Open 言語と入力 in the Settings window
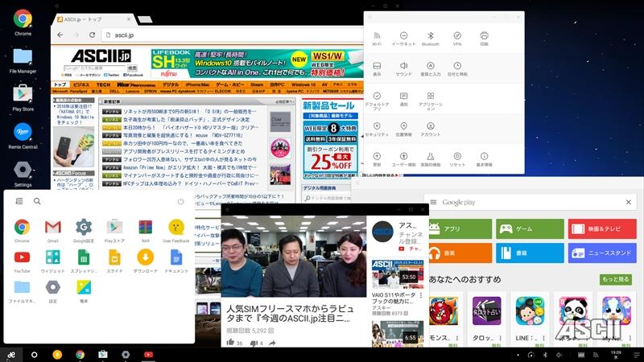 tap(431, 69)
